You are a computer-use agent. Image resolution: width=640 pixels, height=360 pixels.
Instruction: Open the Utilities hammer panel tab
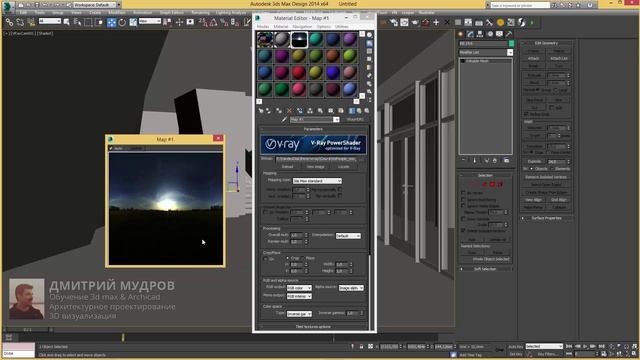(509, 34)
